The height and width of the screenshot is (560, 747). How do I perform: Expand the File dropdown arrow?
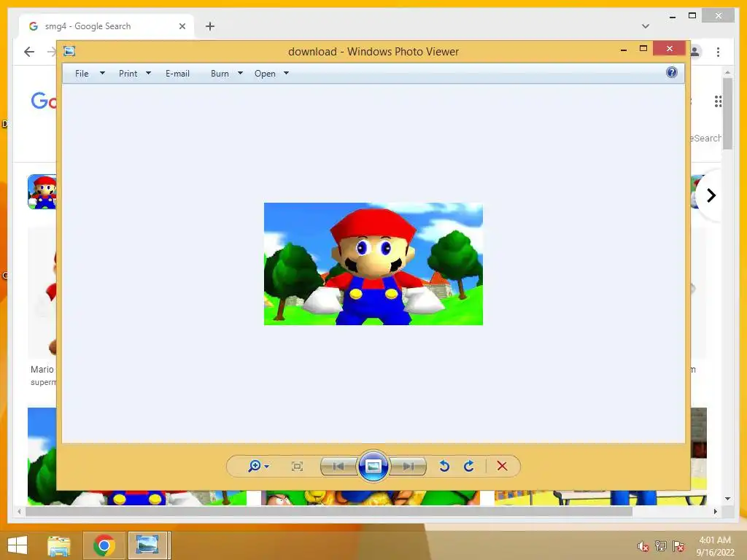click(x=102, y=74)
